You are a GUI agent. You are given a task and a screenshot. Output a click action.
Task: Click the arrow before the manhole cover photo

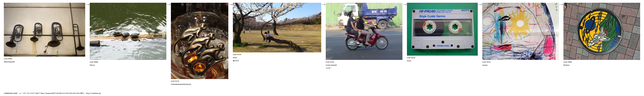click(x=561, y=5)
